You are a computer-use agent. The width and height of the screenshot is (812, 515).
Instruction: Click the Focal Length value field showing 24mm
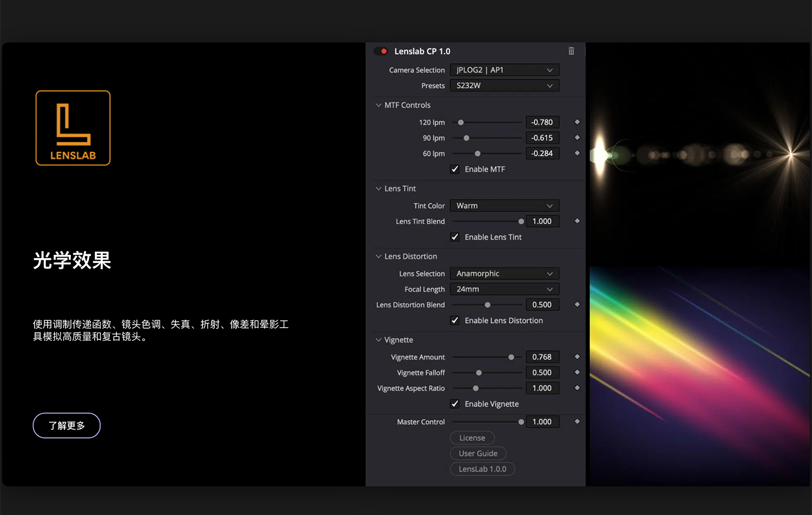tap(504, 289)
